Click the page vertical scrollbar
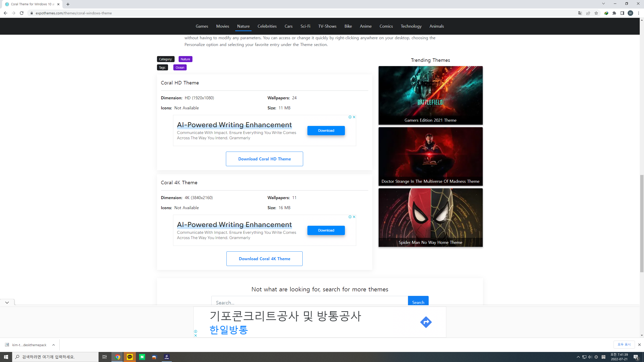644x362 pixels. tap(642, 224)
